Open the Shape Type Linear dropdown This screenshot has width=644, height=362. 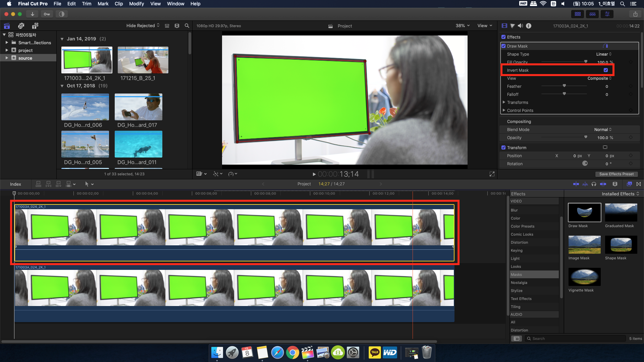[x=604, y=54]
